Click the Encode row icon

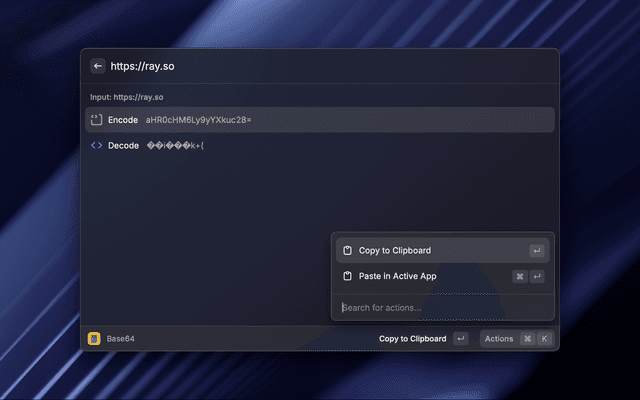point(97,120)
